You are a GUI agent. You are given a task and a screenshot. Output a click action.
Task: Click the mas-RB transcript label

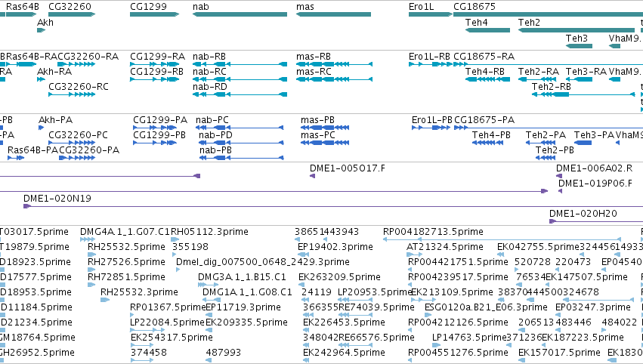point(314,56)
